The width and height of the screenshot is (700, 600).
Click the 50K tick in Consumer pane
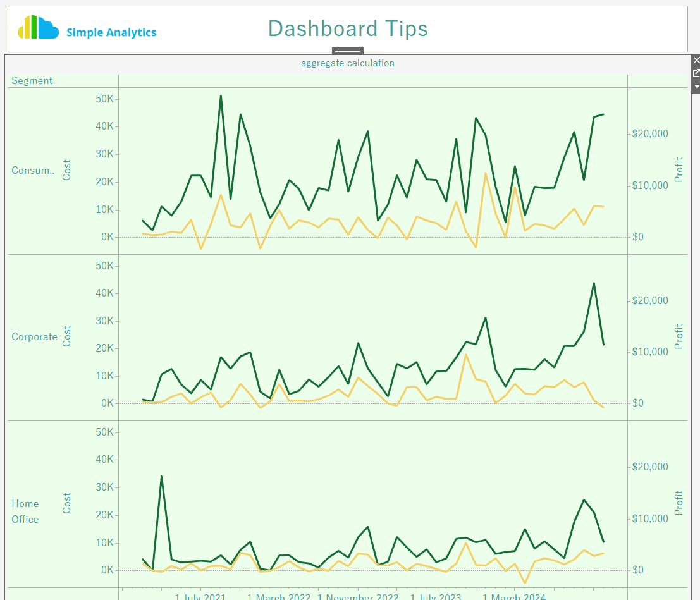105,99
